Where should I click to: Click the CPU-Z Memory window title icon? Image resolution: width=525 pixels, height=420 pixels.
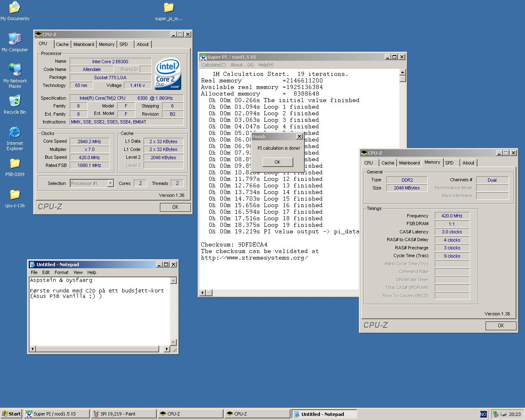coord(364,153)
